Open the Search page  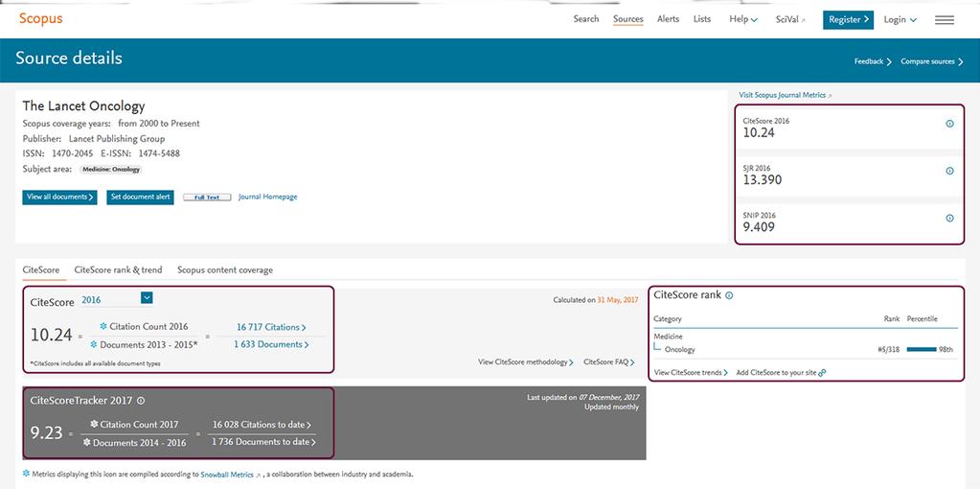pos(586,19)
